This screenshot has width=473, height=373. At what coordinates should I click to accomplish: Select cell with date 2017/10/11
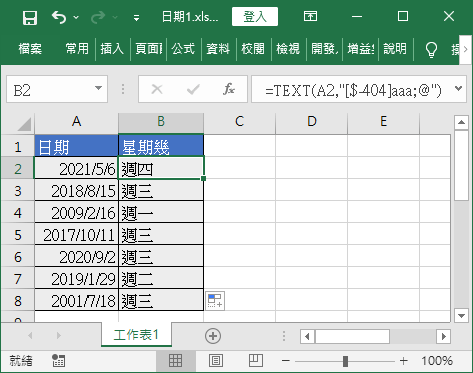pos(76,235)
